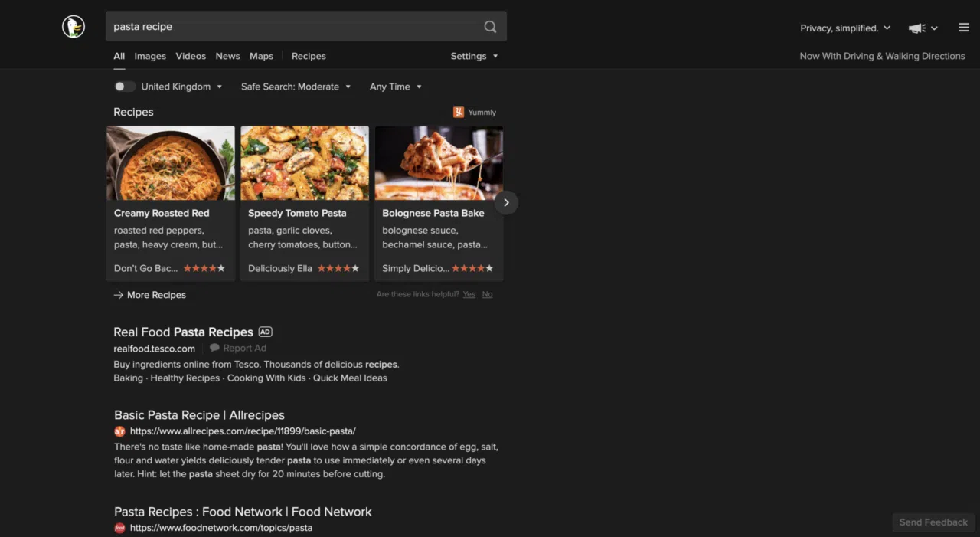The width and height of the screenshot is (980, 537).
Task: Click the next recipes arrow button
Action: click(x=506, y=203)
